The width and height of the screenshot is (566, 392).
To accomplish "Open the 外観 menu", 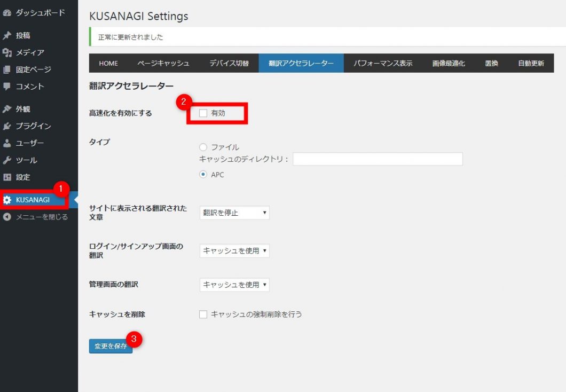I will [x=39, y=109].
